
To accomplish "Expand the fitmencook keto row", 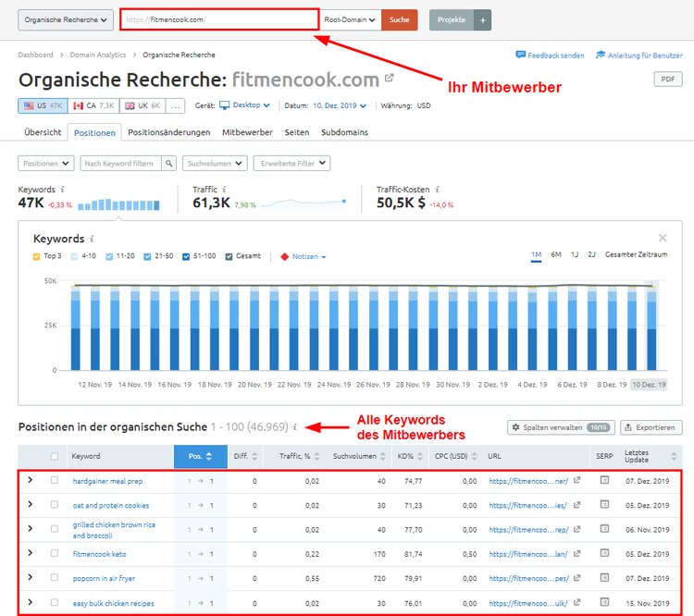I will [31, 553].
